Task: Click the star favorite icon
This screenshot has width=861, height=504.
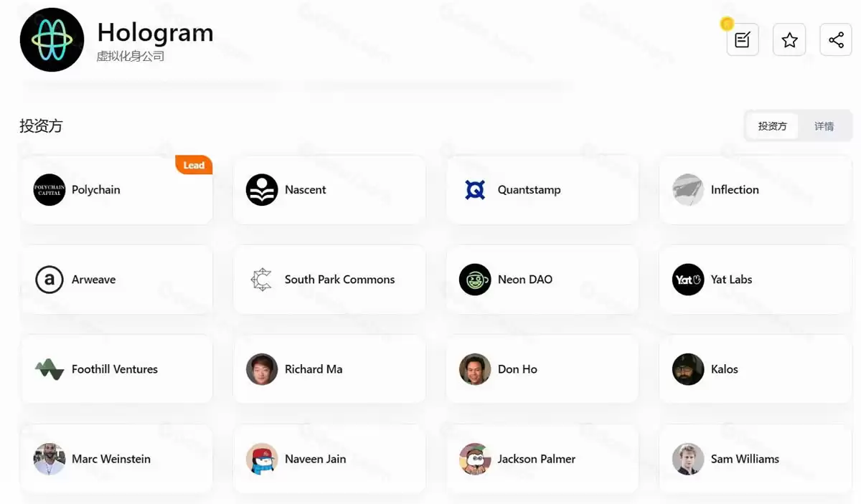Action: click(x=789, y=40)
